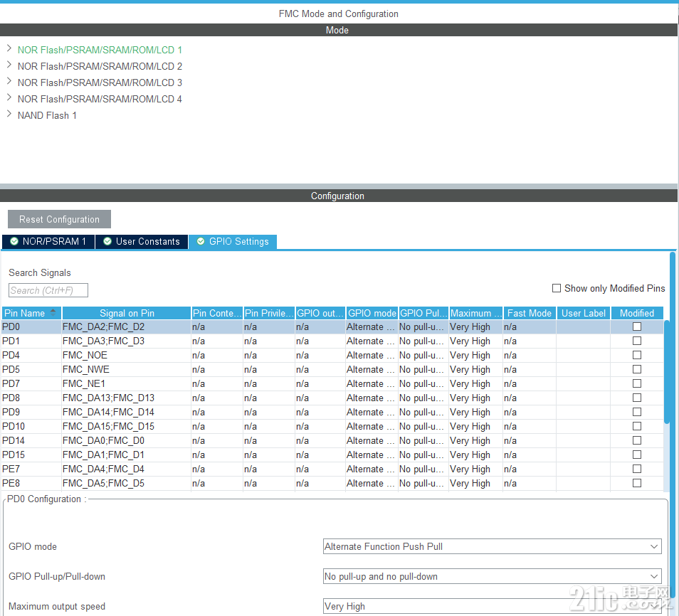Screen dimensions: 679x616
Task: Expand NOR Flash/PSRAM/SRAM/ROM/LCD 2 tree arrow
Action: [x=9, y=65]
